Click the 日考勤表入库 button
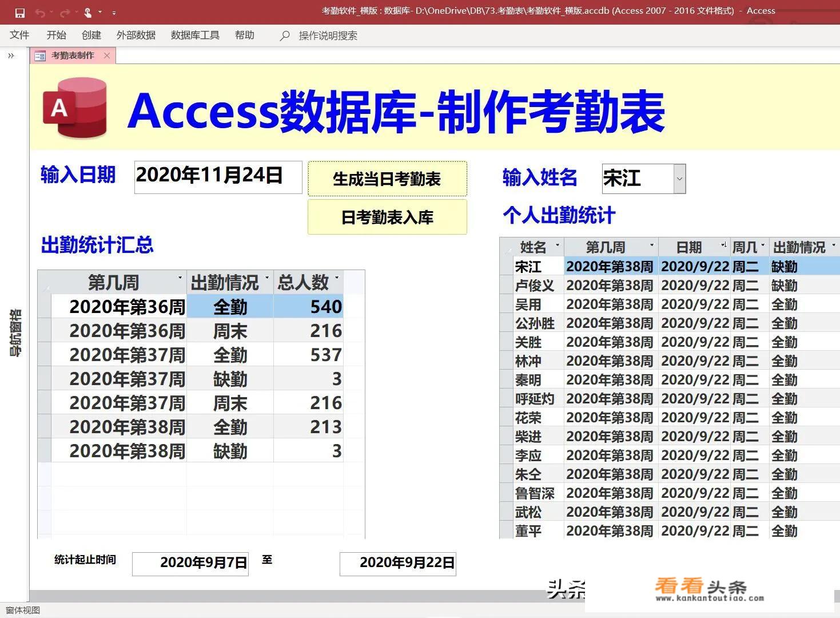The height and width of the screenshot is (618, 840). [387, 217]
